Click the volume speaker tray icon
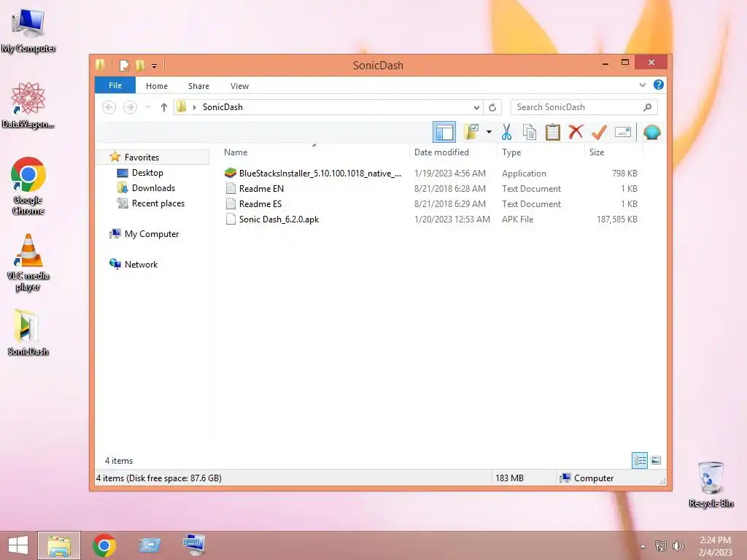This screenshot has height=560, width=747. click(x=678, y=546)
